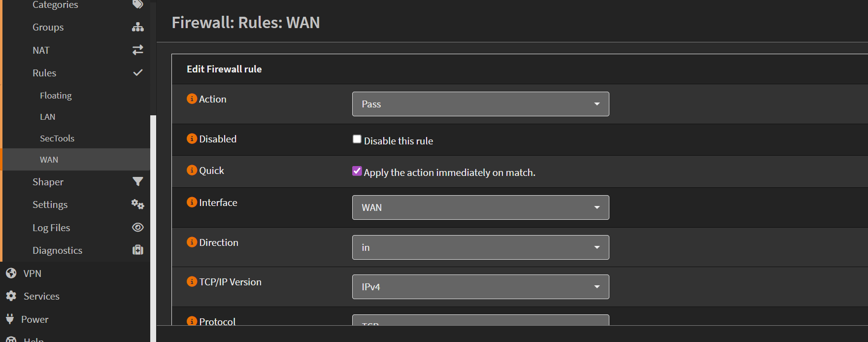
Task: Click the Groups sitemap icon in sidebar
Action: click(x=138, y=27)
